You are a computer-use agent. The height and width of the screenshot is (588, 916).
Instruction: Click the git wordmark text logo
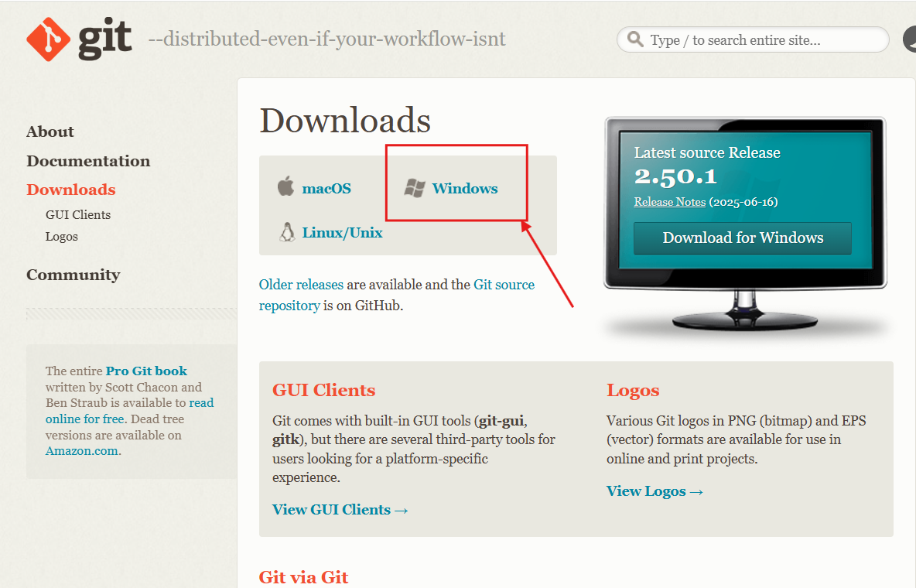105,38
